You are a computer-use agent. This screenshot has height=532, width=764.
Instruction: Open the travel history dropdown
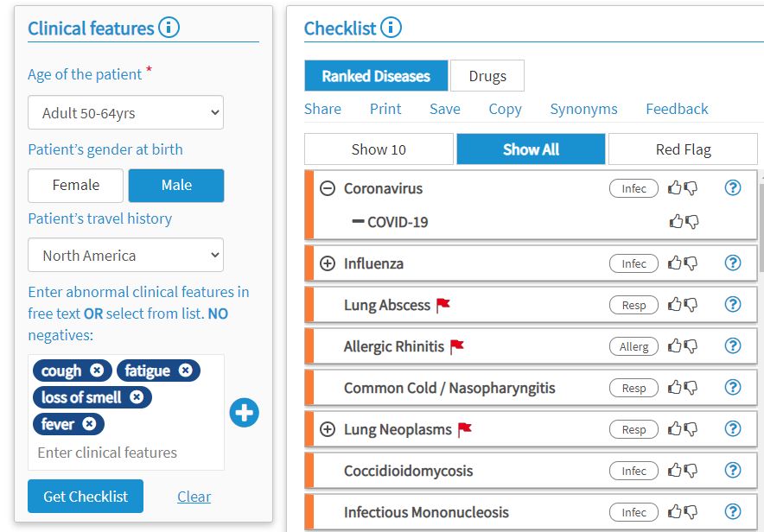click(x=125, y=255)
